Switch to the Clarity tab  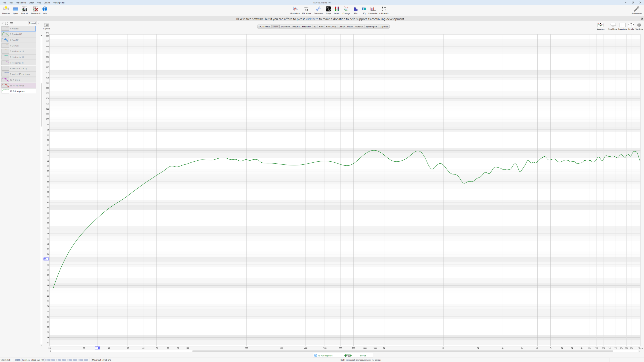pos(342,27)
